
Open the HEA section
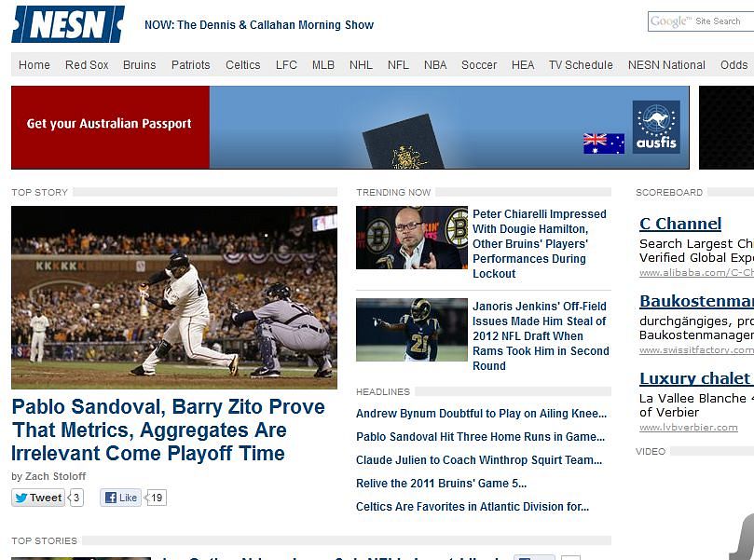(x=523, y=65)
